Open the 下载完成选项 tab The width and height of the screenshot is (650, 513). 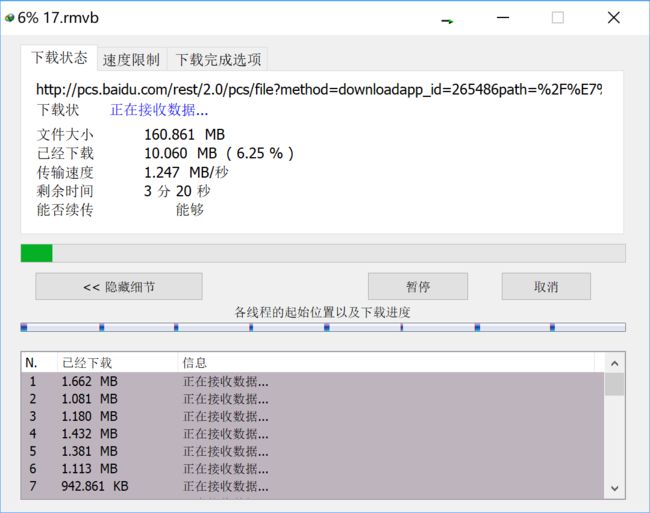[218, 60]
